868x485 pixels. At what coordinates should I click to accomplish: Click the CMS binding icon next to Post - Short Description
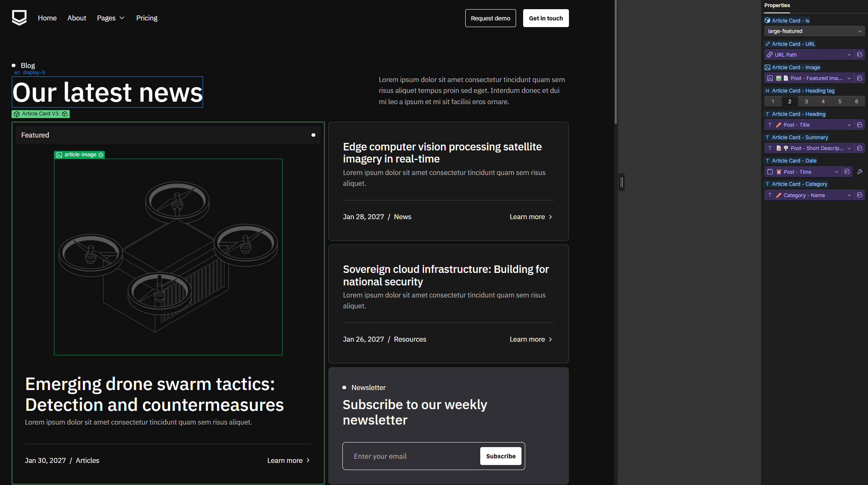(x=860, y=148)
